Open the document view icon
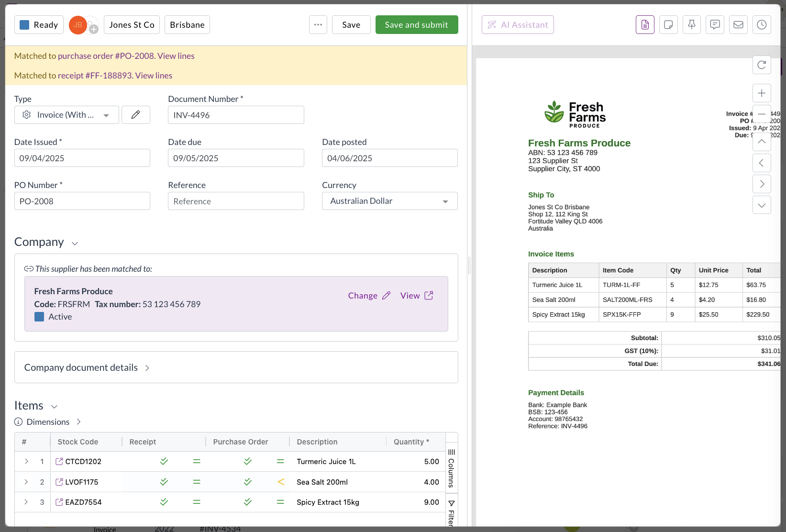Viewport: 786px width, 532px height. pos(645,25)
